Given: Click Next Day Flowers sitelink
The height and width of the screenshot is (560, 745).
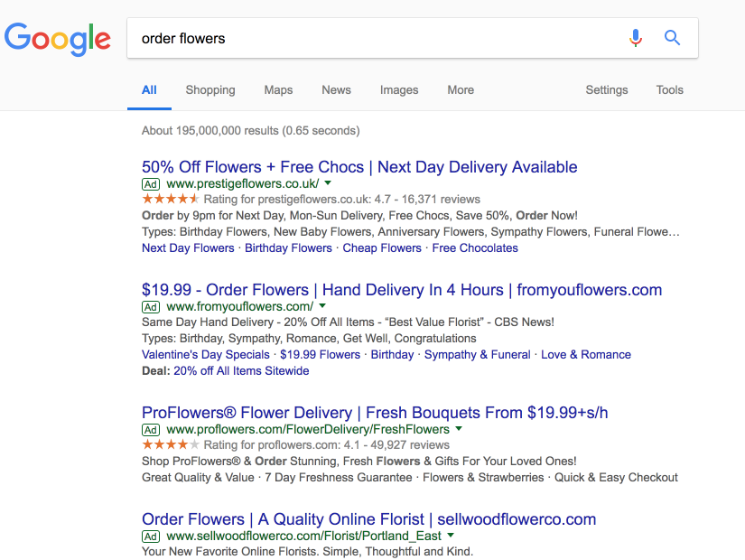Looking at the screenshot, I should [x=188, y=247].
